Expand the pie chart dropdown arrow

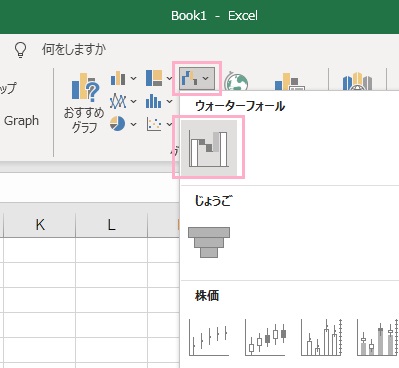tap(133, 124)
